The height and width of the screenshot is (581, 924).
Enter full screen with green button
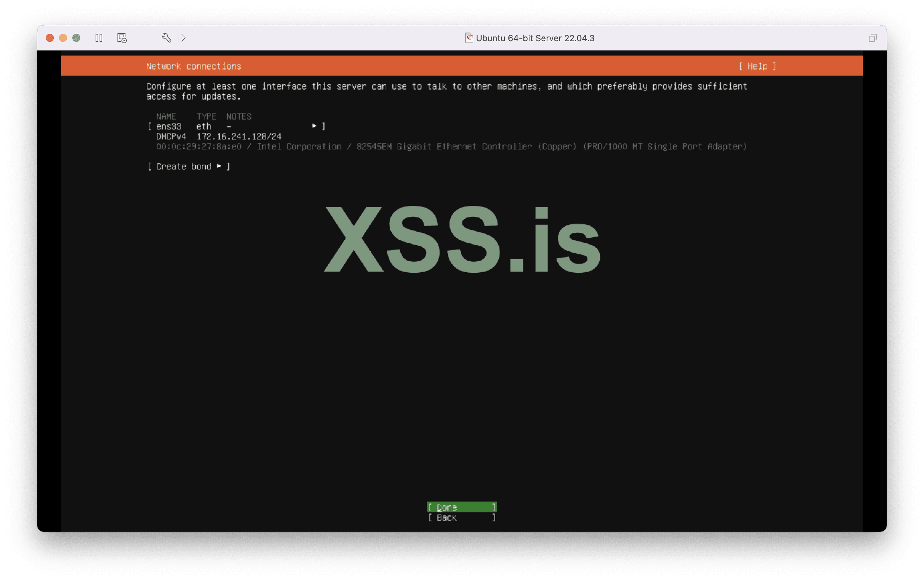tap(76, 38)
